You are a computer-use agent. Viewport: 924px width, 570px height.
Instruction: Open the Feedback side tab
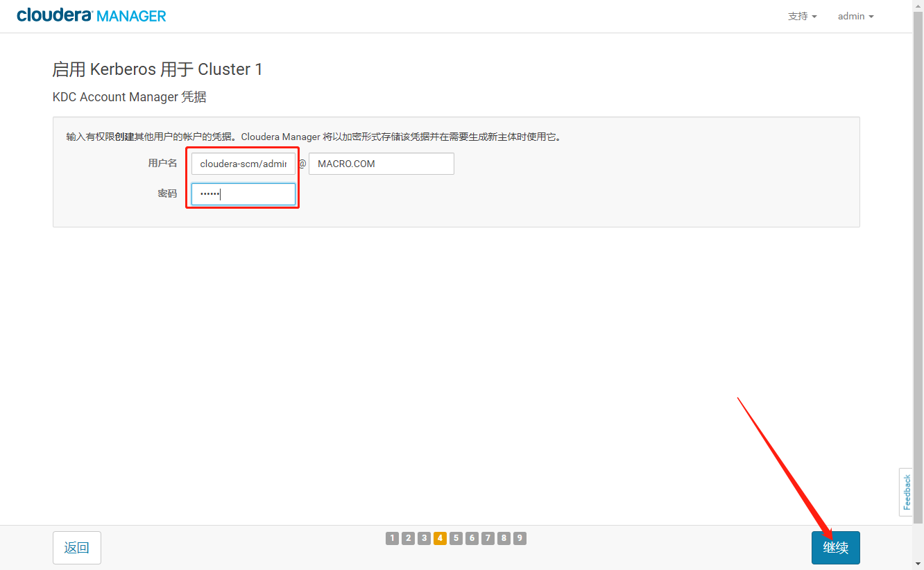click(906, 492)
